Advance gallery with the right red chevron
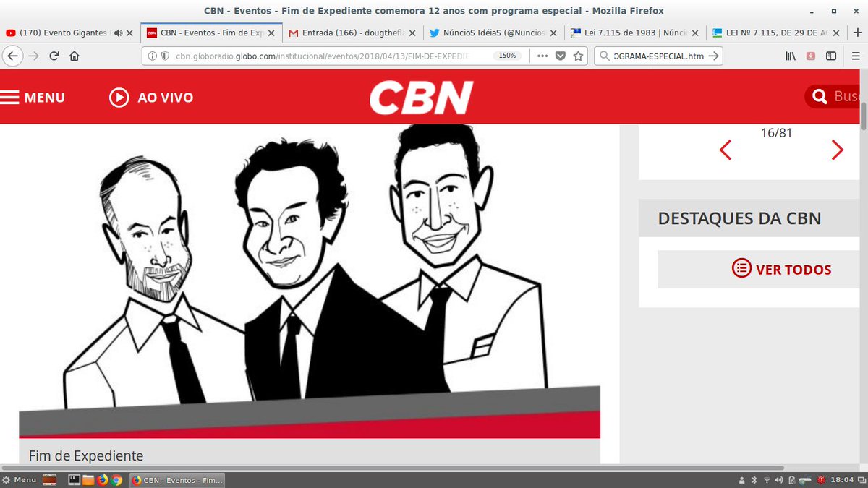 tap(837, 150)
